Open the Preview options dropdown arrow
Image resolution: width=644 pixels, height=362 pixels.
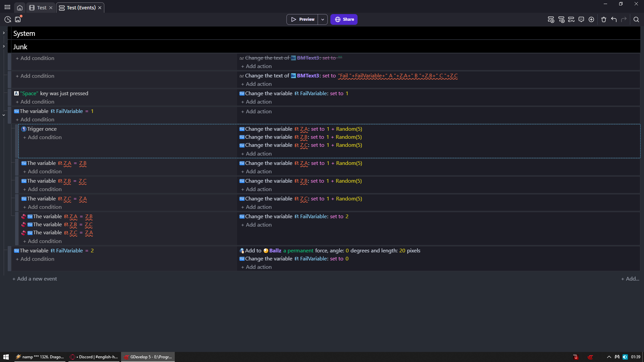click(x=323, y=19)
